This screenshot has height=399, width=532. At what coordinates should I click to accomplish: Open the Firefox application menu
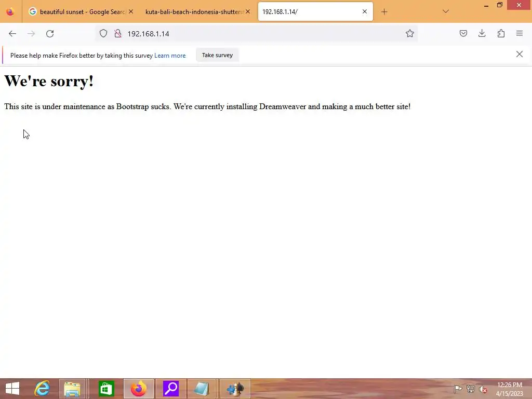tap(520, 33)
